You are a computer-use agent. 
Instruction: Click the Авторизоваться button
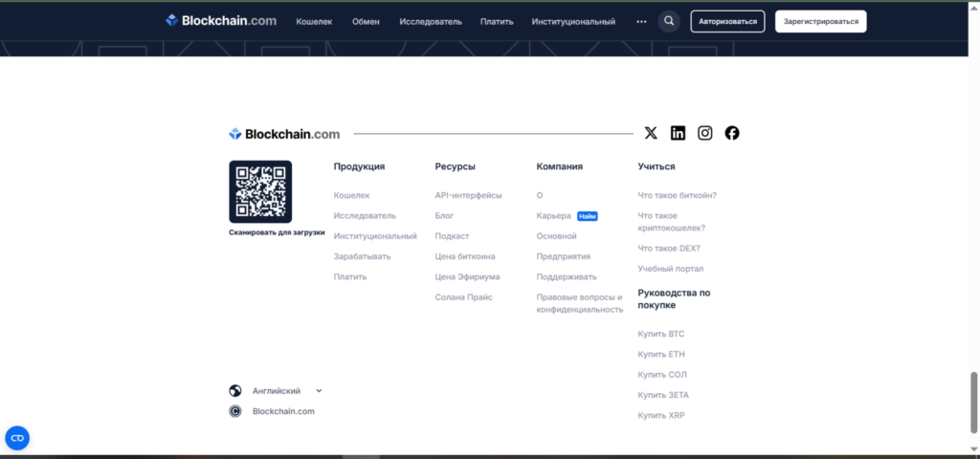click(x=727, y=21)
